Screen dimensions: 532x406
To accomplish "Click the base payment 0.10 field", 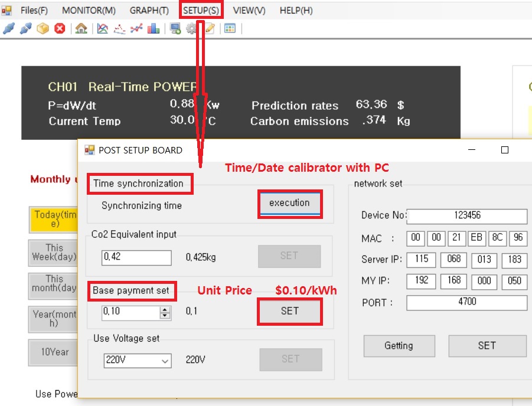I will (x=130, y=312).
